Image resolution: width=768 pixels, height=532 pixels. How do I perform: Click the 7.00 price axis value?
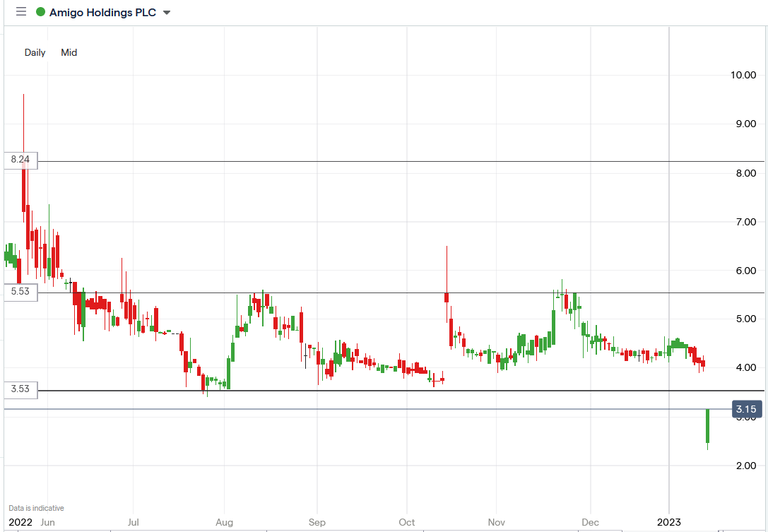pos(746,222)
